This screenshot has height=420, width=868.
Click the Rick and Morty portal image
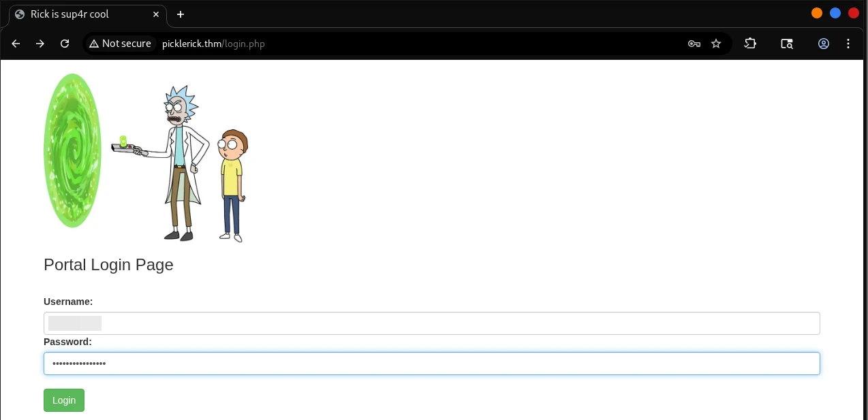tap(146, 157)
